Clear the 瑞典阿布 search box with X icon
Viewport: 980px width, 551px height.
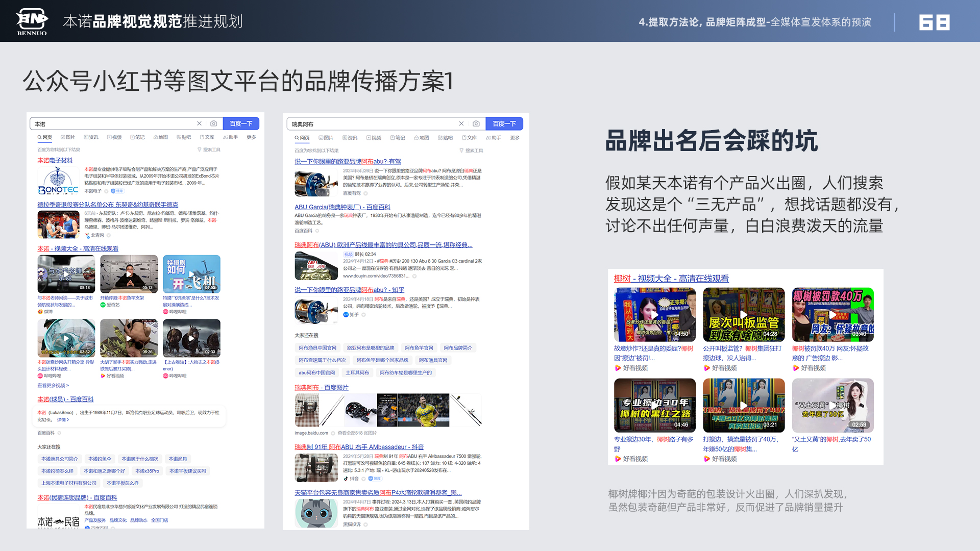coord(461,123)
